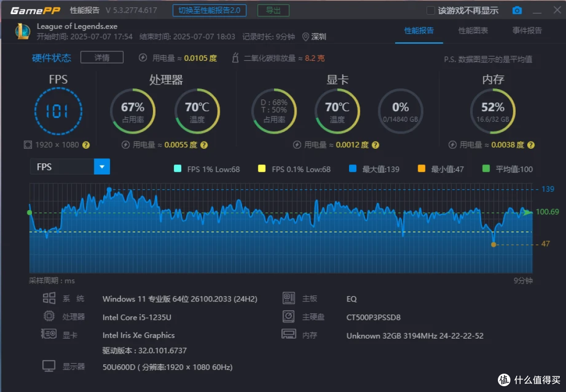The height and width of the screenshot is (392, 566).
Task: Click the orange 最小值 legend swatch
Action: point(421,169)
